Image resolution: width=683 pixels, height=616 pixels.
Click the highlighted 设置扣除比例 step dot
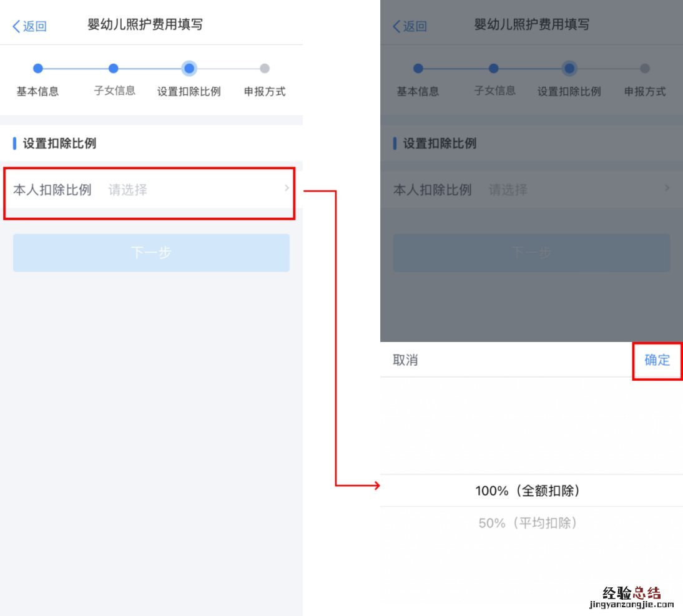click(x=189, y=69)
